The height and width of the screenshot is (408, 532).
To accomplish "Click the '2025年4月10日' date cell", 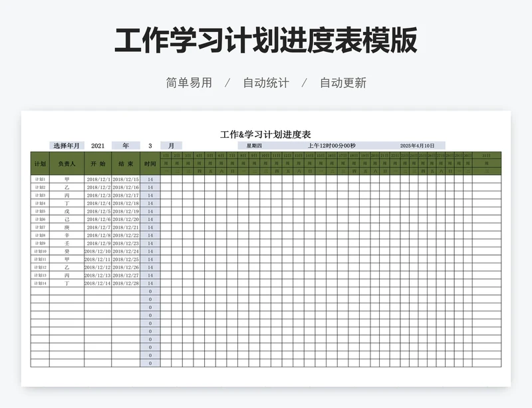I will pyautogui.click(x=417, y=146).
